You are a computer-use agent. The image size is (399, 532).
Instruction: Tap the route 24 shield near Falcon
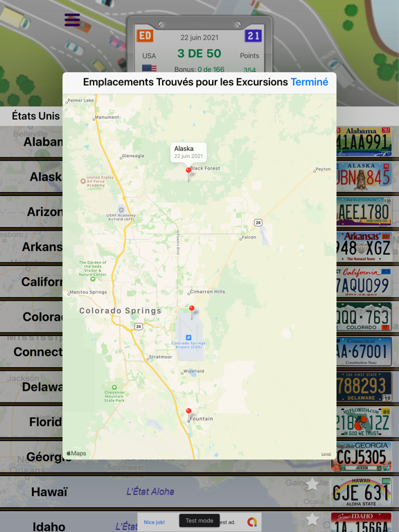(x=258, y=222)
